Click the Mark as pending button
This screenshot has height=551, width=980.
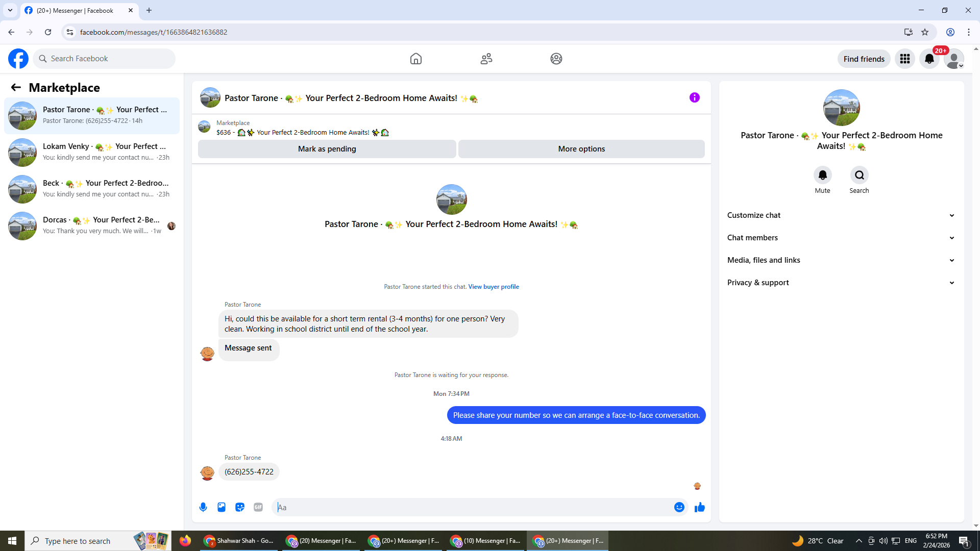(x=327, y=149)
